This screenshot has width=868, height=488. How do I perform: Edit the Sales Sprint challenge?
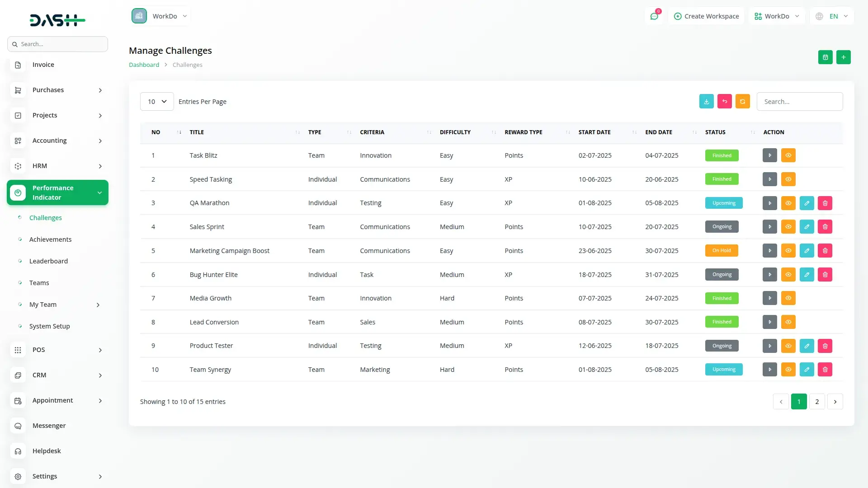click(807, 227)
